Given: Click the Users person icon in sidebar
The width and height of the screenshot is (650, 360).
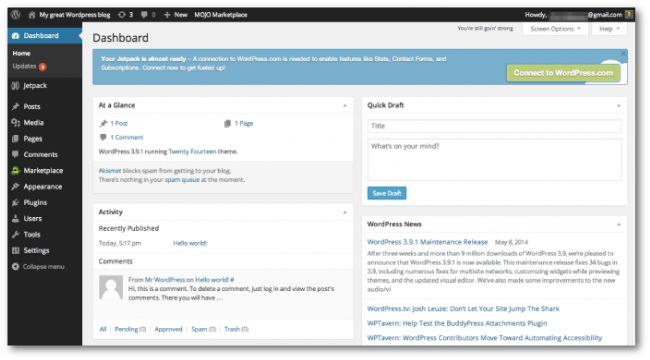Looking at the screenshot, I should 16,219.
